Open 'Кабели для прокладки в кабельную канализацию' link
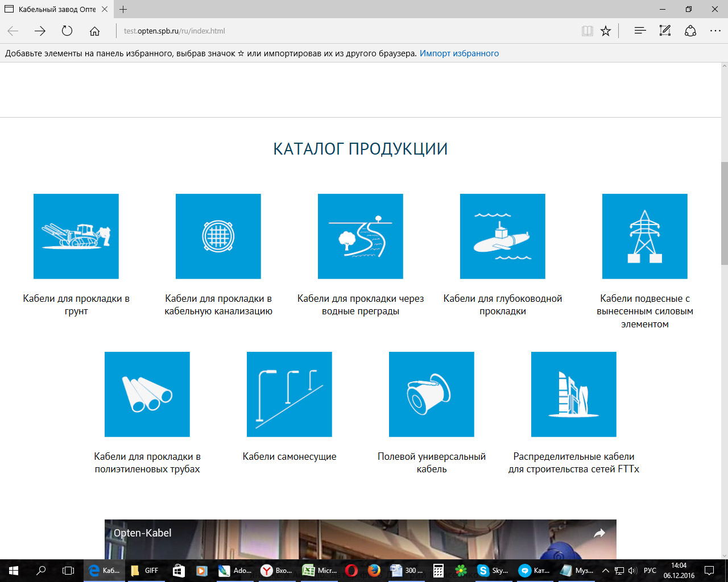Image resolution: width=728 pixels, height=582 pixels. pos(218,305)
